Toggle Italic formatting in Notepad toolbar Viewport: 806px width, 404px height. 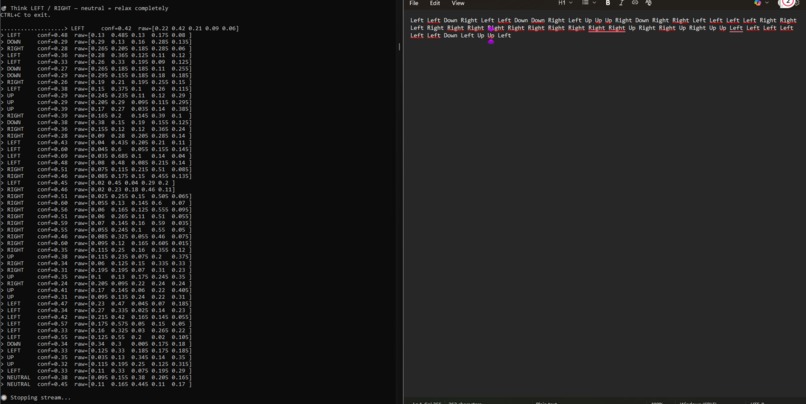coord(621,3)
